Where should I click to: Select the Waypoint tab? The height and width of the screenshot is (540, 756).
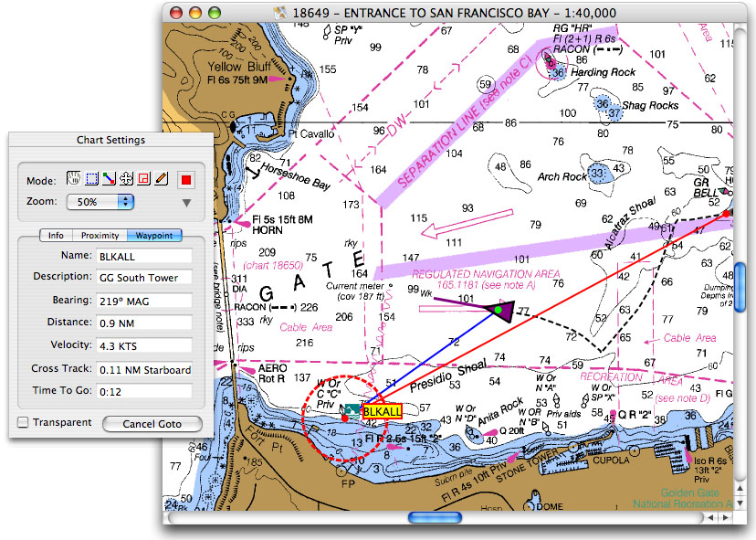pos(154,235)
